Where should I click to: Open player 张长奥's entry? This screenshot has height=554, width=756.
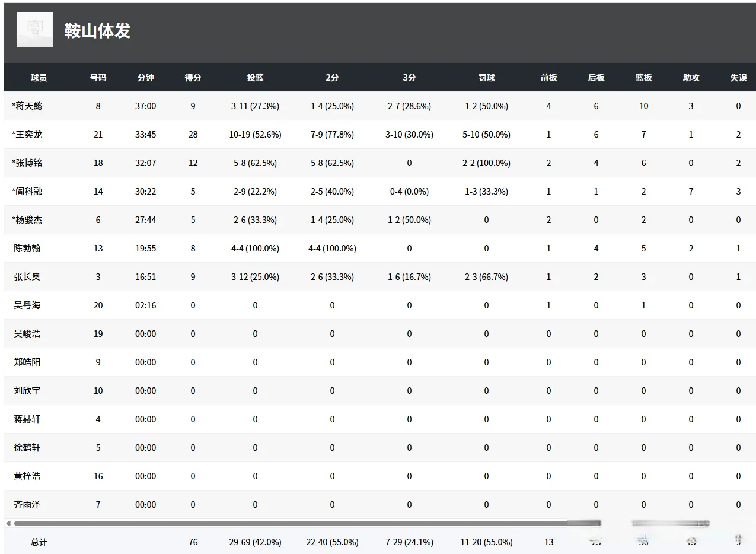pyautogui.click(x=27, y=277)
